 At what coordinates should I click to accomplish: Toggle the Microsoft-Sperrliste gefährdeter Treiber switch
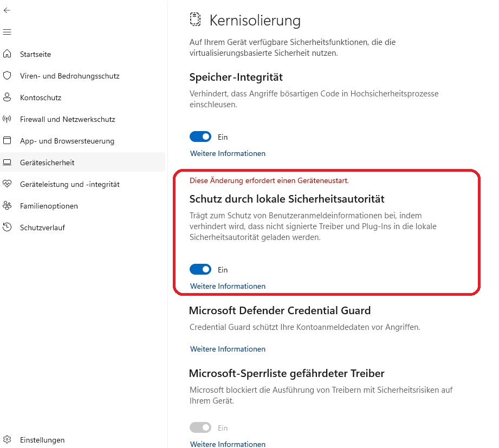(x=200, y=428)
